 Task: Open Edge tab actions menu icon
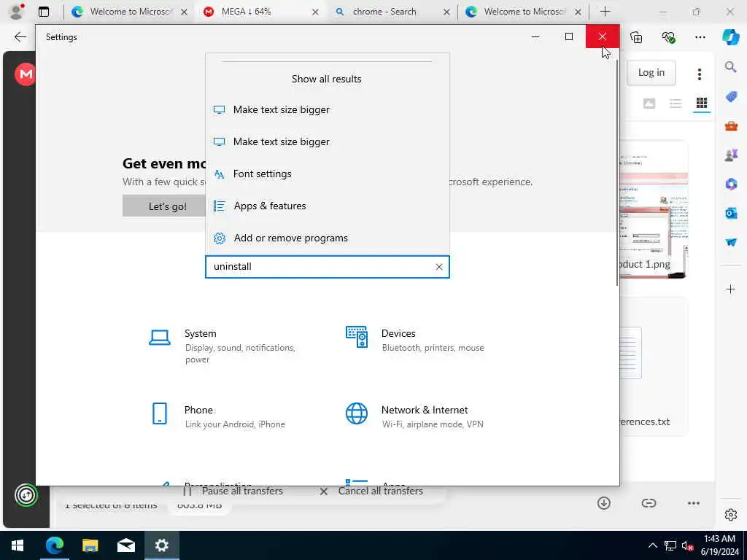(44, 12)
